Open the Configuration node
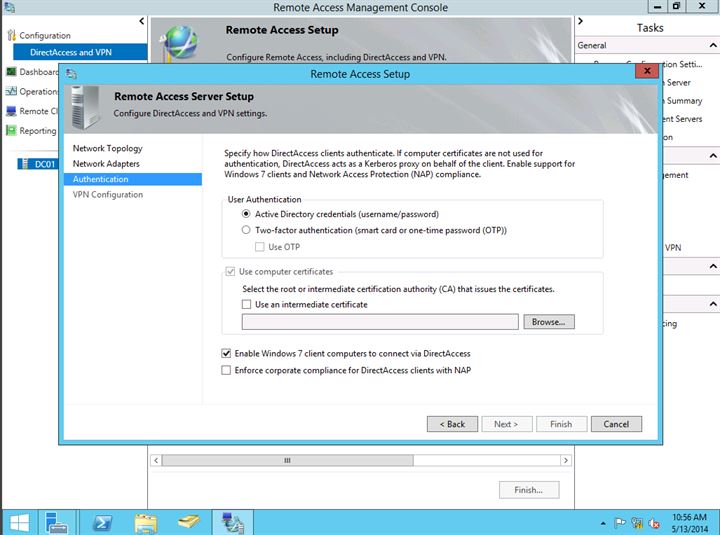This screenshot has width=720, height=535. click(x=45, y=35)
